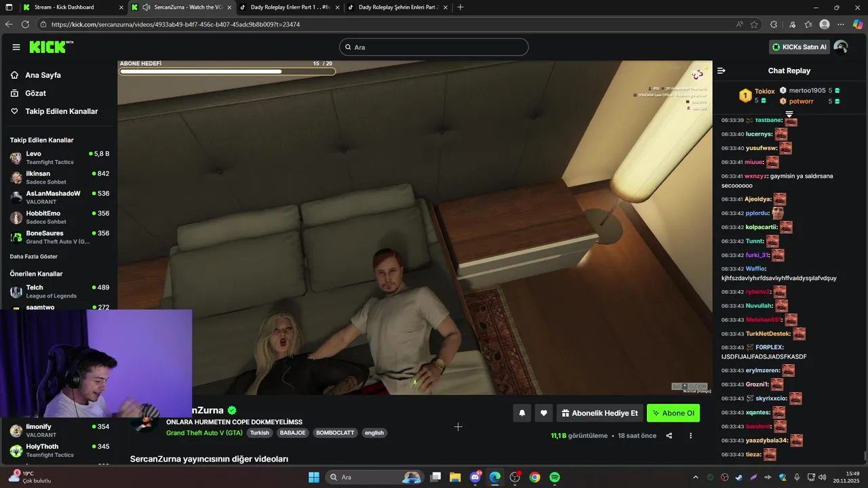868x488 pixels.
Task: Click the Abone Hedefi progress bar
Action: point(227,71)
